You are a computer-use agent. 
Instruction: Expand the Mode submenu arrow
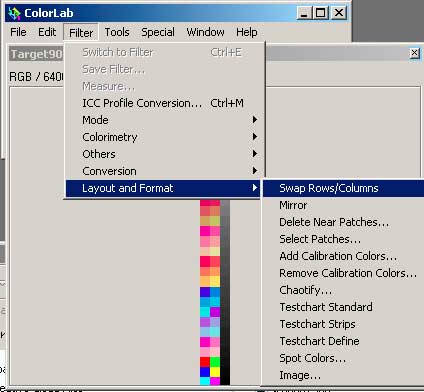255,120
